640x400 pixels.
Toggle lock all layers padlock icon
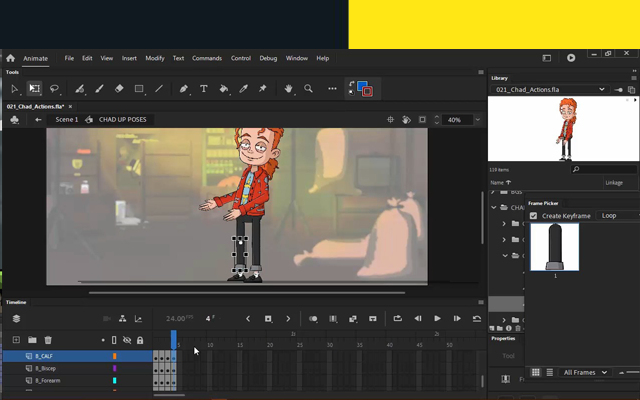tap(140, 340)
